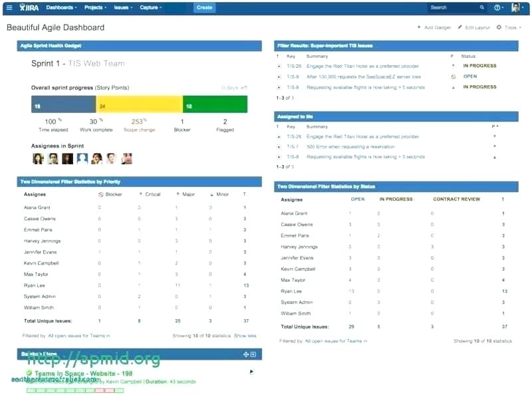Expand the Dashboards dropdown menu
This screenshot has height=395, width=532.
(x=61, y=7)
